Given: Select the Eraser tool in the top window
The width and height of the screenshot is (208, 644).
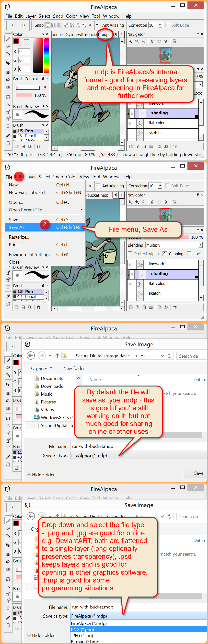Looking at the screenshot, I should pos(8,46).
